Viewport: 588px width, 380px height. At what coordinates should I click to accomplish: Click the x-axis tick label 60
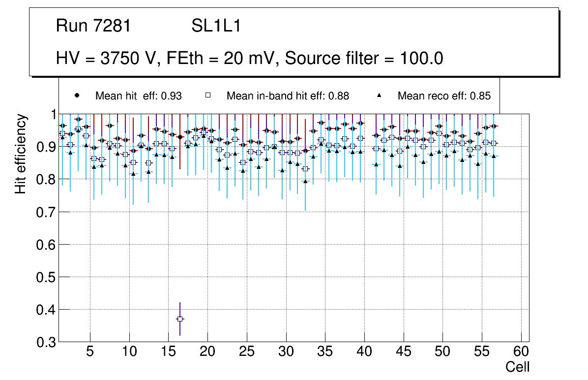(521, 352)
